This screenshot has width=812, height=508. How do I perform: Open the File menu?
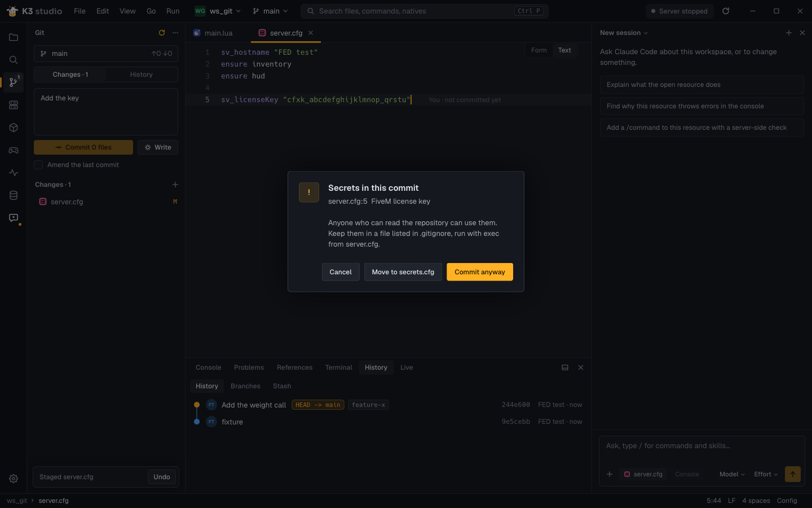pyautogui.click(x=80, y=11)
